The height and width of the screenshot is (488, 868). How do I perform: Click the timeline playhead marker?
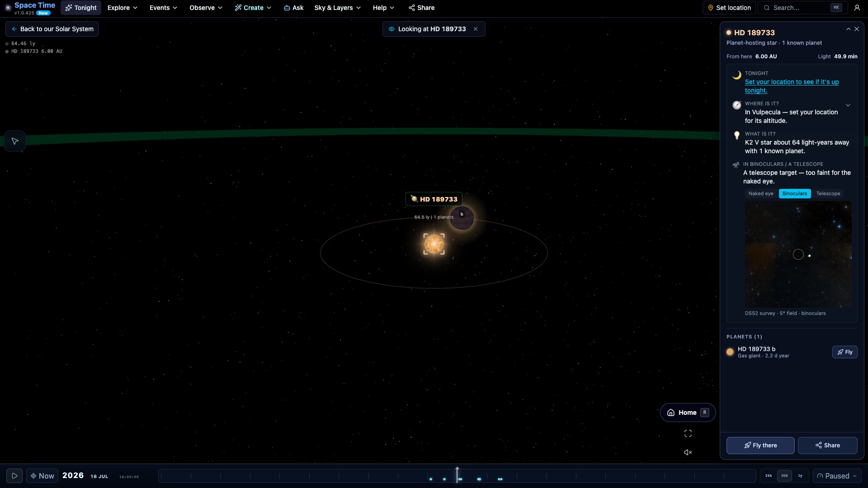pyautogui.click(x=457, y=475)
